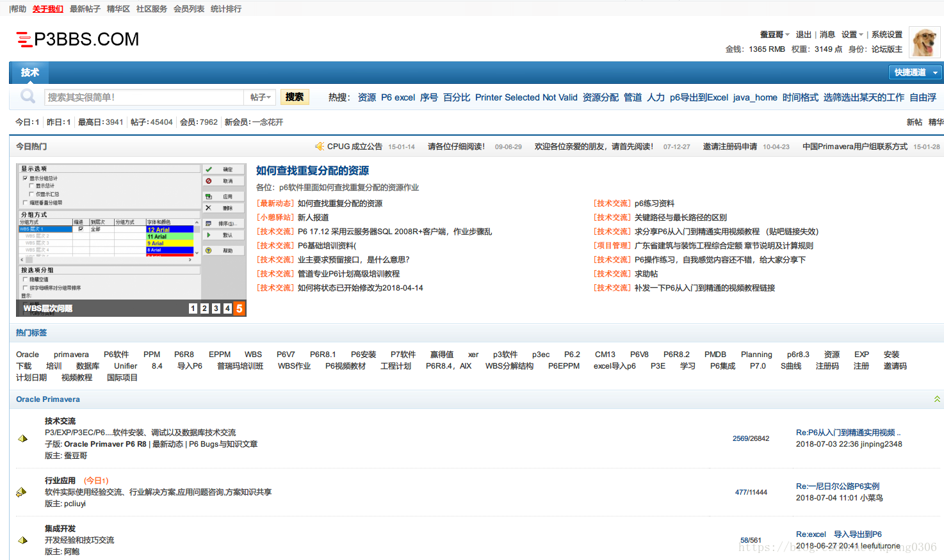Open last post Re:一尼日尔公路P6实例
The width and height of the screenshot is (944, 560).
pyautogui.click(x=838, y=486)
